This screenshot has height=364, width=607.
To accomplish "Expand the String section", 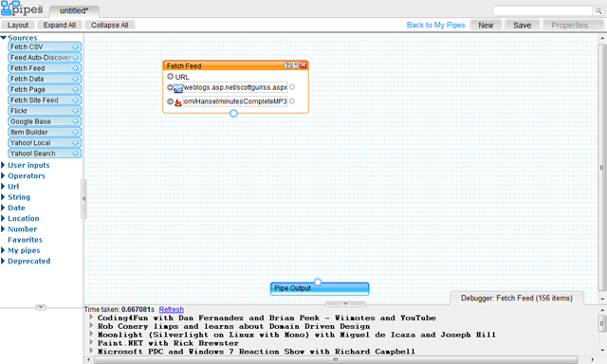I will click(3, 197).
